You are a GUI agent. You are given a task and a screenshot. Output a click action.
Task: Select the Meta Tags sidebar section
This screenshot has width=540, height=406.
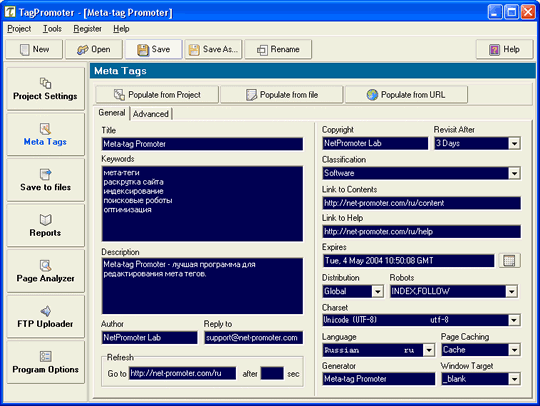tap(45, 134)
